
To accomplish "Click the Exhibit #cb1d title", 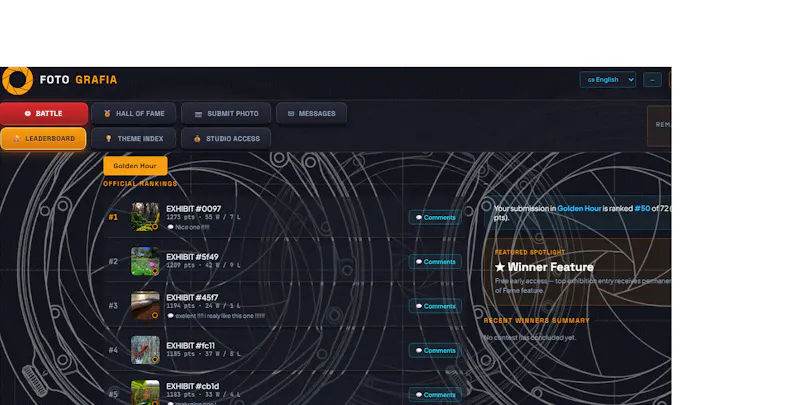I will [x=192, y=386].
